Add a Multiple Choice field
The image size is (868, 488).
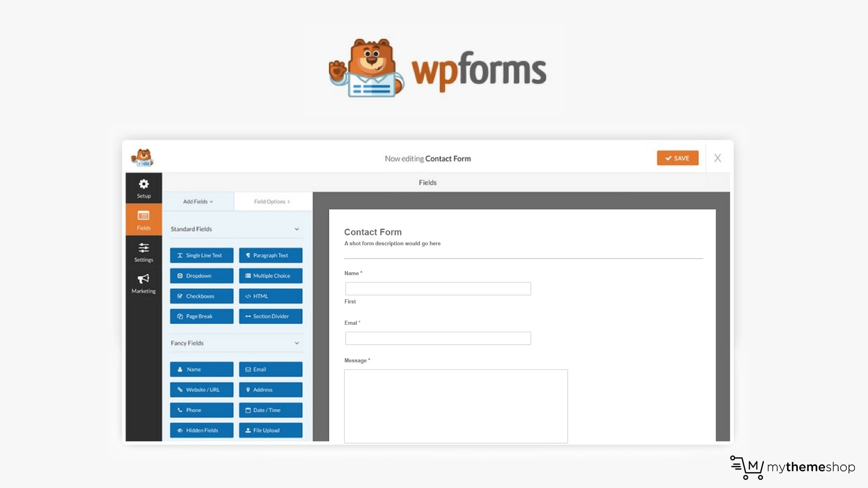click(271, 276)
